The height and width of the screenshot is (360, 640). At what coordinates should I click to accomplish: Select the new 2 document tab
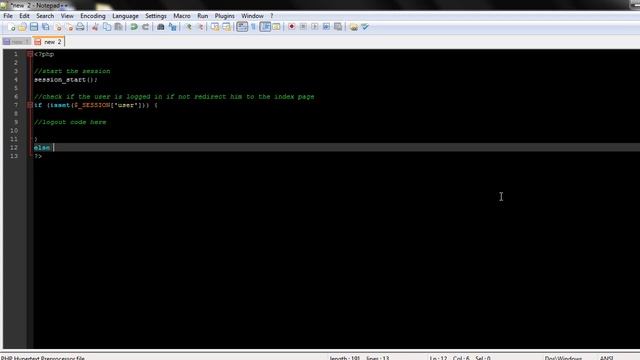[x=49, y=42]
